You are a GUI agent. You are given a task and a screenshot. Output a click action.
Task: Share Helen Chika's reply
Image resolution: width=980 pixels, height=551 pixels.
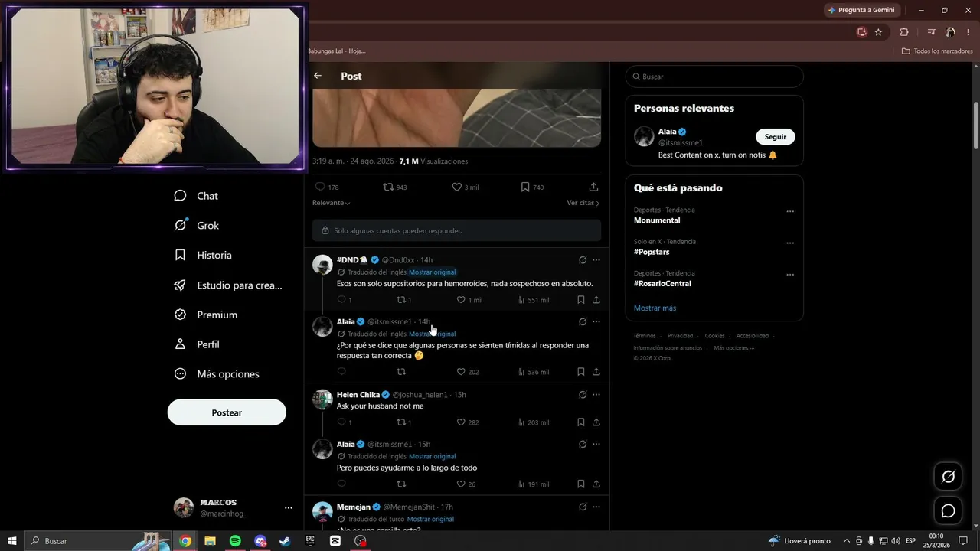pyautogui.click(x=596, y=422)
